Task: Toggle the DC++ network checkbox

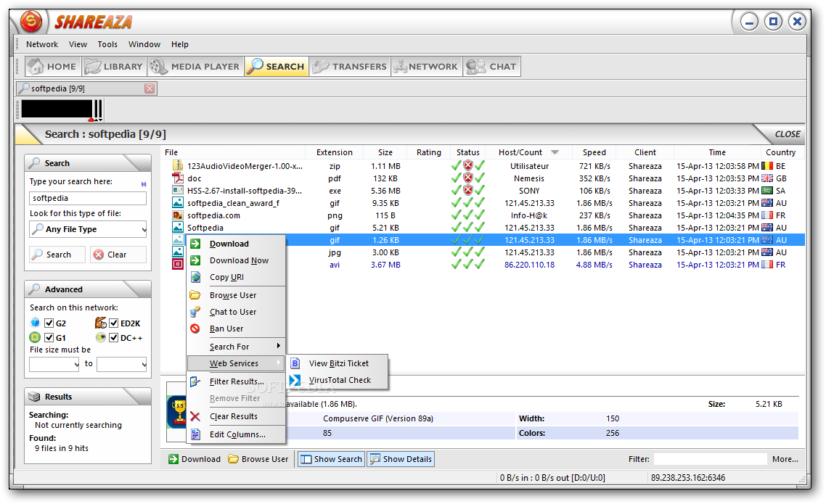Action: point(113,338)
